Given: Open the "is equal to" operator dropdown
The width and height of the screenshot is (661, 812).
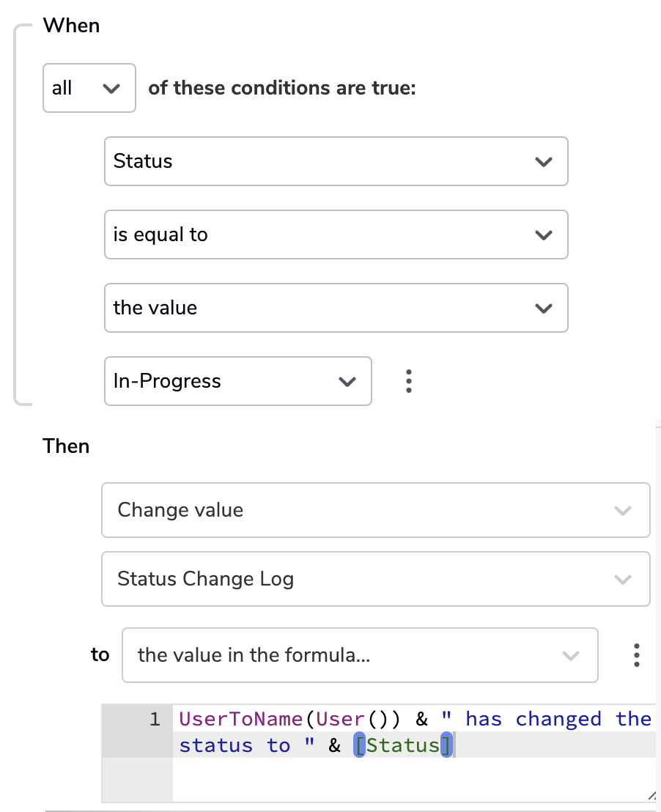Looking at the screenshot, I should point(336,235).
